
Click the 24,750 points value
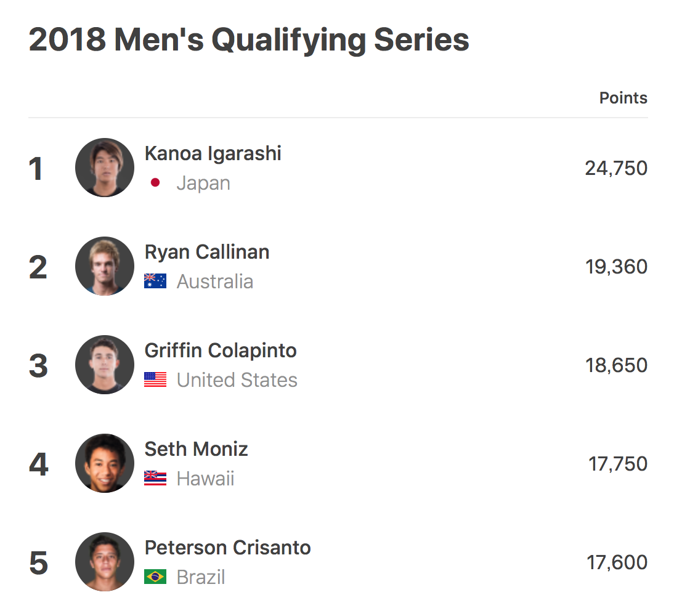click(616, 168)
